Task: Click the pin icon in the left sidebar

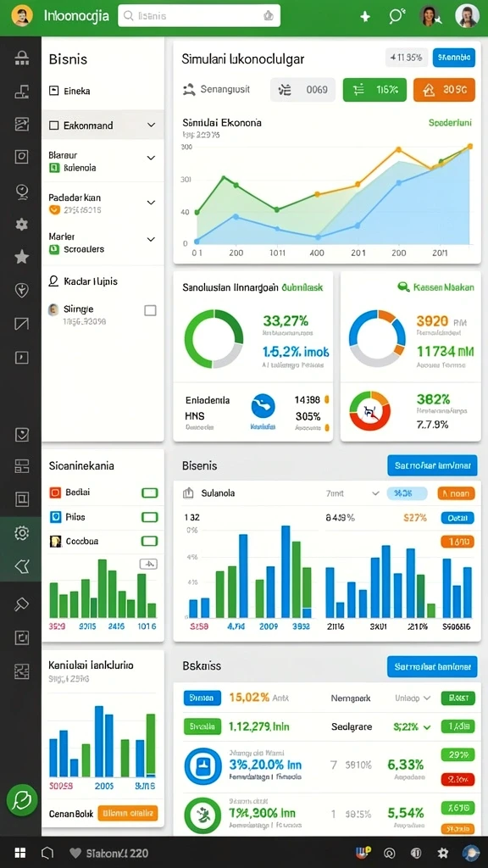Action: (x=21, y=604)
